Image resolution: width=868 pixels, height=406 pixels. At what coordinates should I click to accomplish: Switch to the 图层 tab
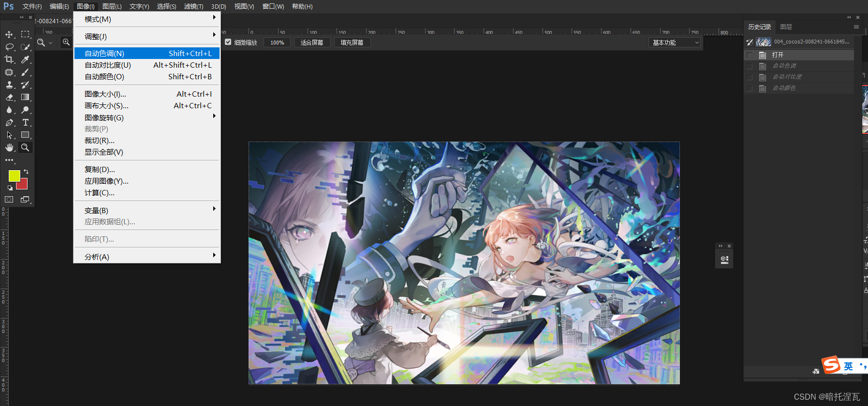click(x=786, y=27)
